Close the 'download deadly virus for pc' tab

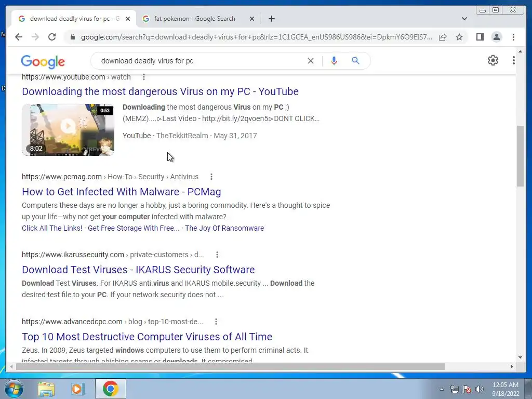pos(128,19)
